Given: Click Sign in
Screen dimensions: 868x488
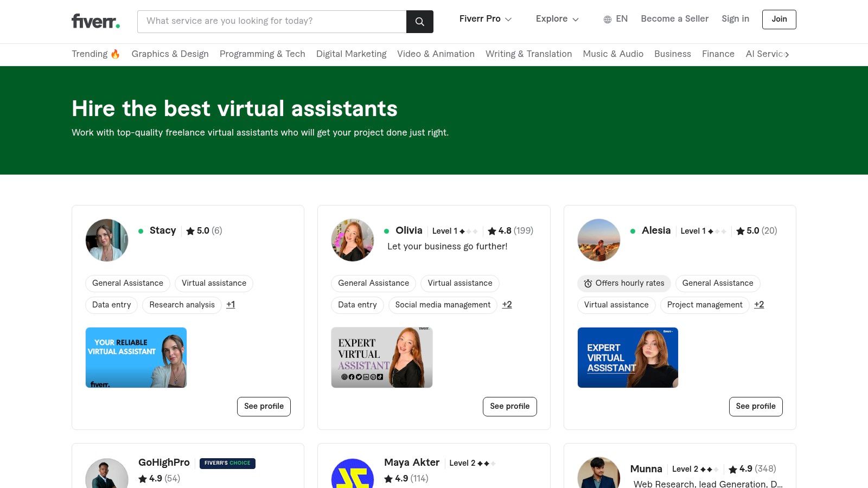Looking at the screenshot, I should pos(735,19).
